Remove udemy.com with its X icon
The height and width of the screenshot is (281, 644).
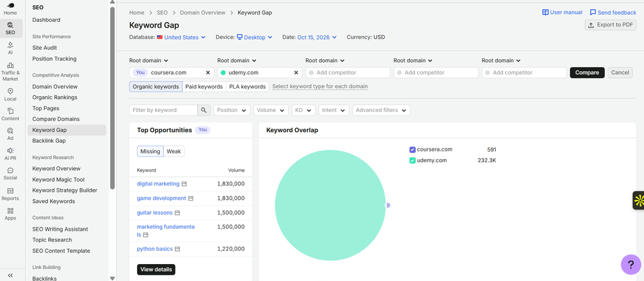point(296,73)
